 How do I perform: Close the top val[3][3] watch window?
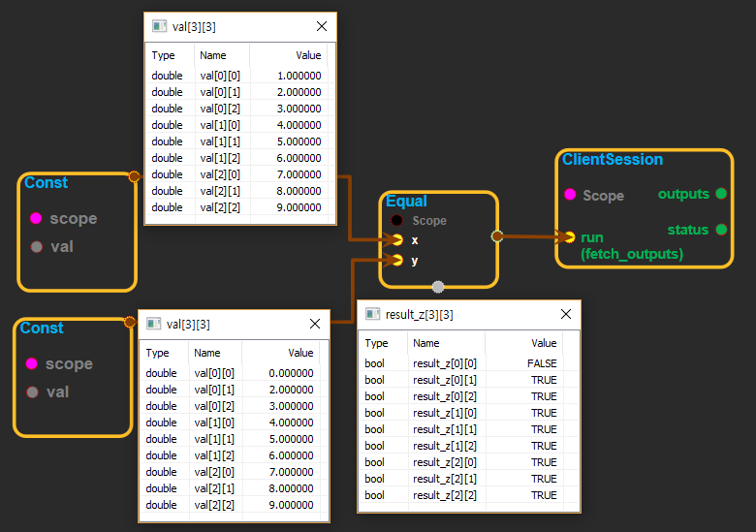(x=322, y=26)
